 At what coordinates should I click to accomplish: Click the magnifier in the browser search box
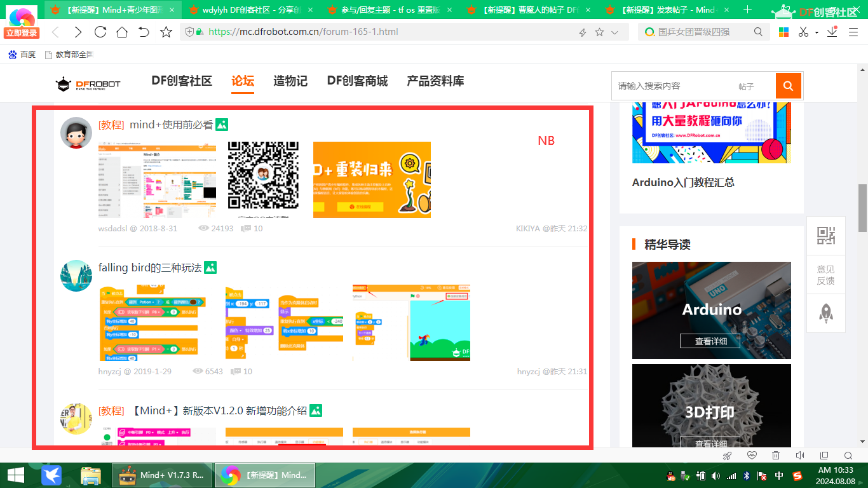point(758,32)
